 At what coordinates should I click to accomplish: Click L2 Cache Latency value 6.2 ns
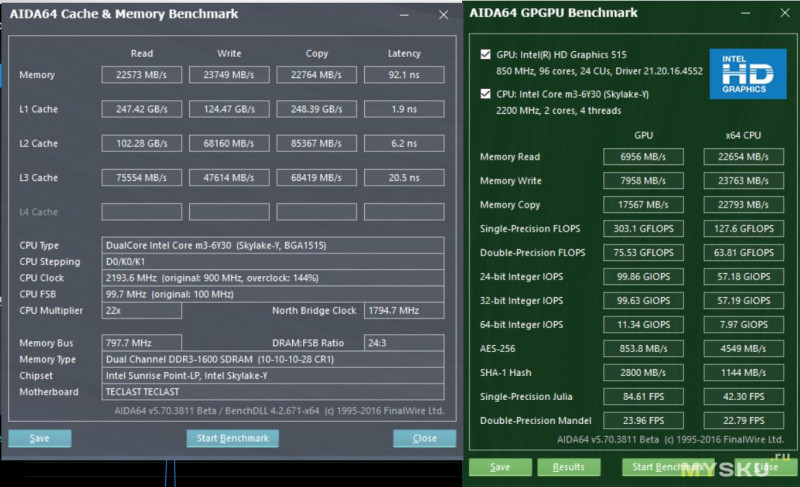coord(404,143)
